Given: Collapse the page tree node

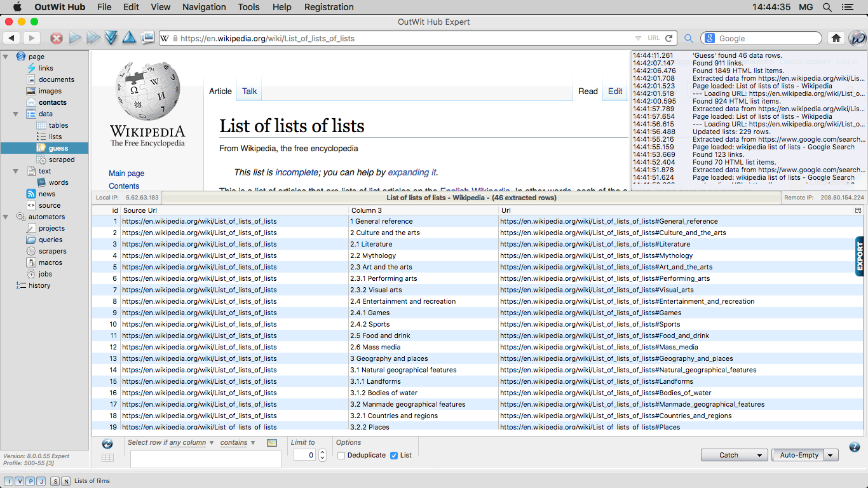Looking at the screenshot, I should click(x=6, y=57).
